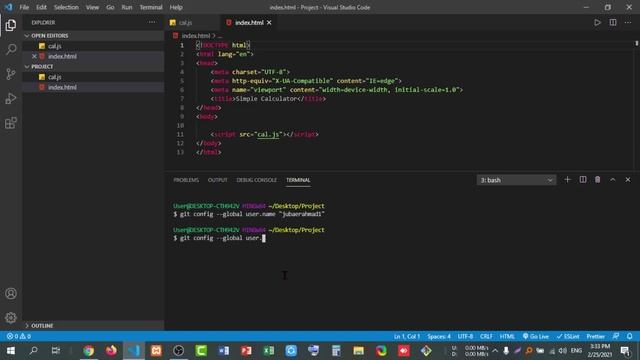This screenshot has height=360, width=640.
Task: Open the View menu
Action: 92,7
